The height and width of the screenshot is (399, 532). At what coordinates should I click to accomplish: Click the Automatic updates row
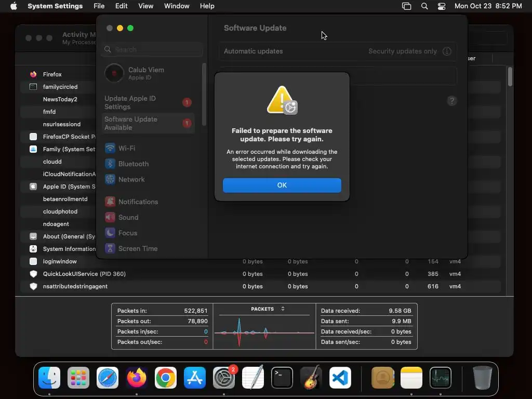[x=338, y=51]
